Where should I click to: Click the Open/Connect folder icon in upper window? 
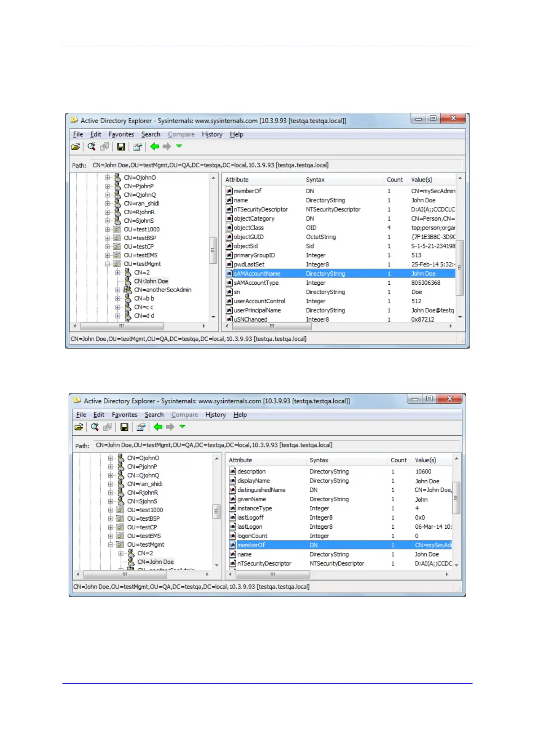75,146
